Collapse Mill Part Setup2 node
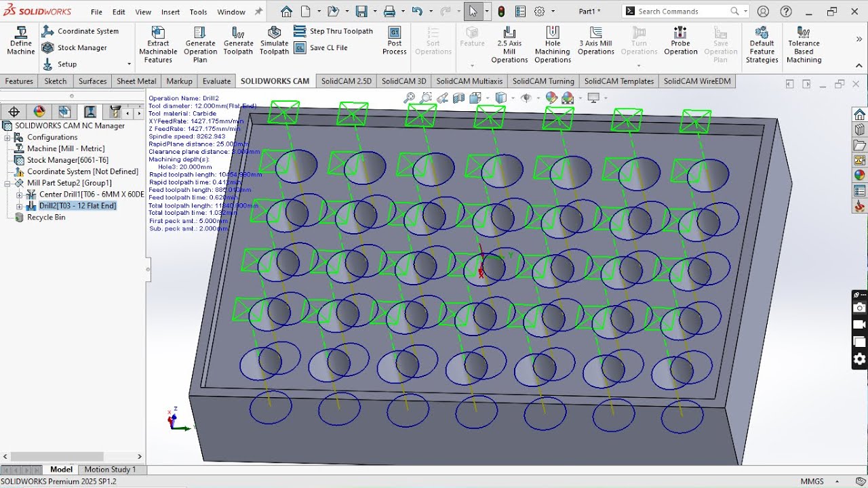This screenshot has height=488, width=868. coord(7,183)
